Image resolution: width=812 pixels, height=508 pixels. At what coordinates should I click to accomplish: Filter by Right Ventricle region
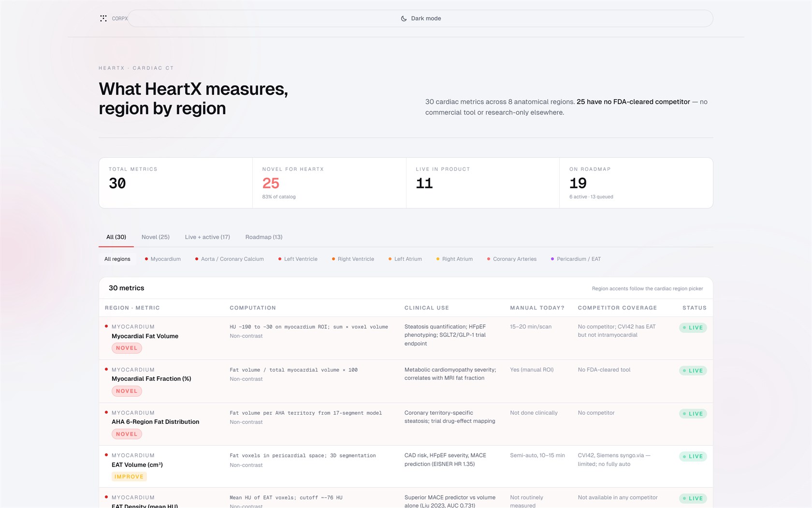pos(353,259)
